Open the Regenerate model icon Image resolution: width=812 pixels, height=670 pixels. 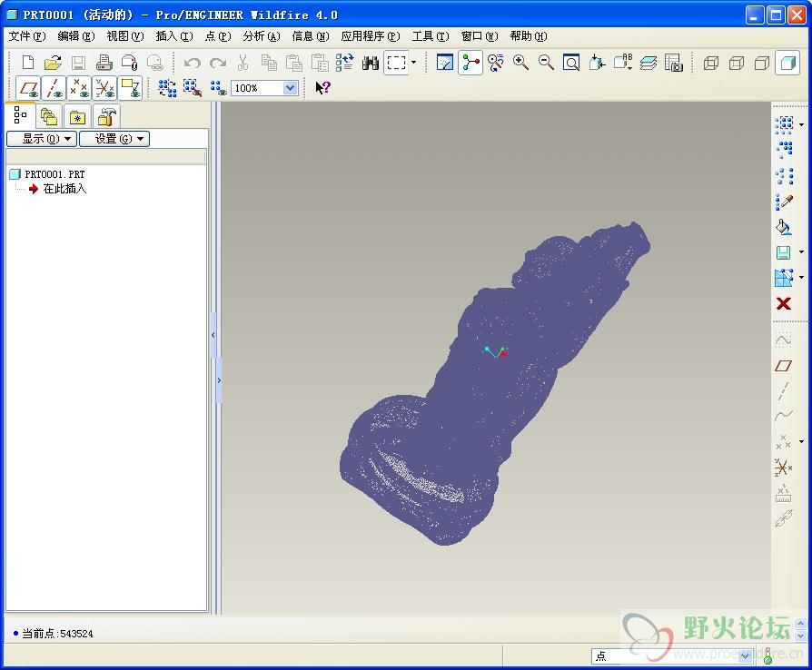click(x=345, y=63)
